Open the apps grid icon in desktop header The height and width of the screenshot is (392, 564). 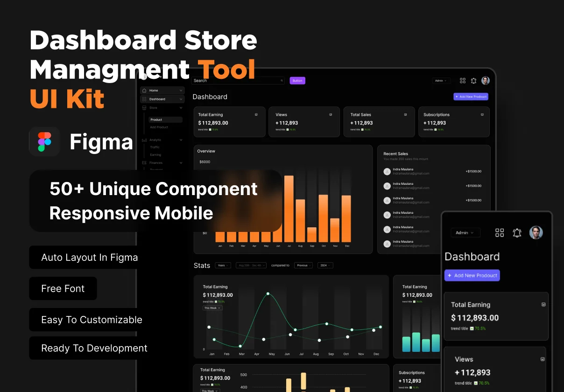pos(463,81)
